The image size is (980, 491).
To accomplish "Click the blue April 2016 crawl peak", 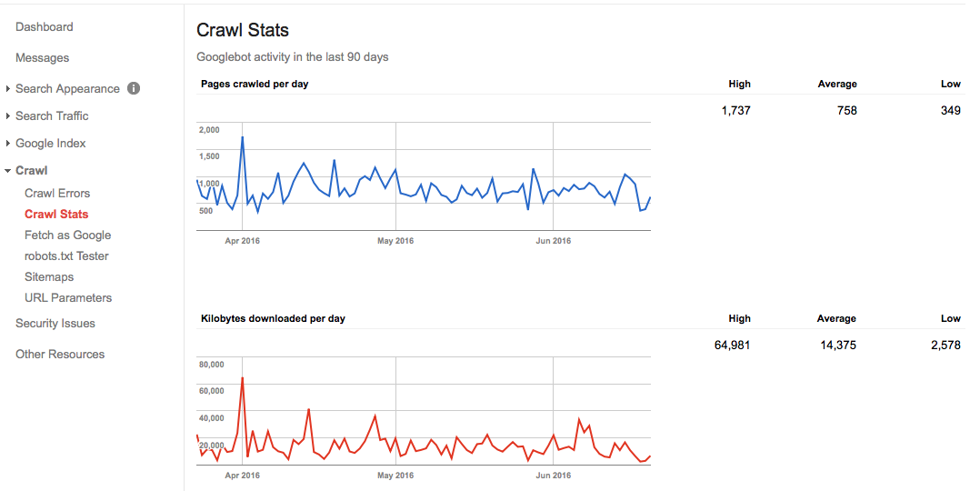I will 242,138.
